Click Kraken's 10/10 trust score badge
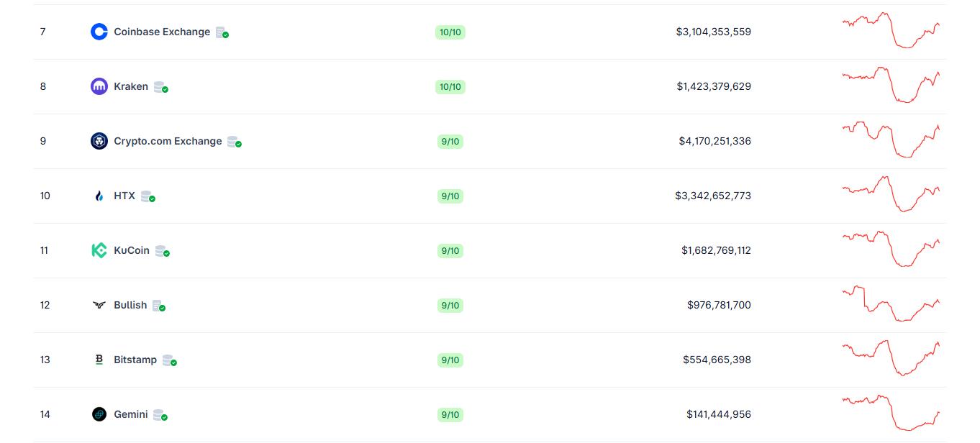The height and width of the screenshot is (443, 980). point(450,87)
